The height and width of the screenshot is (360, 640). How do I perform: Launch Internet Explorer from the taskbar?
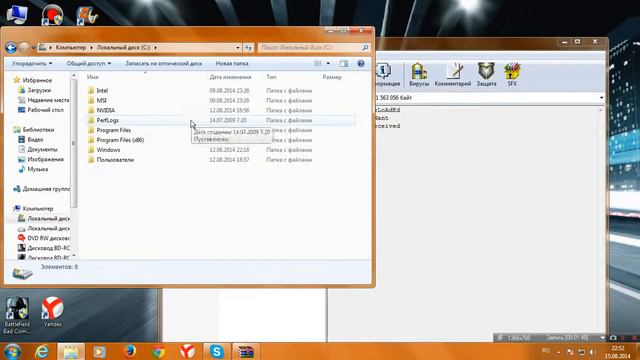(42, 351)
